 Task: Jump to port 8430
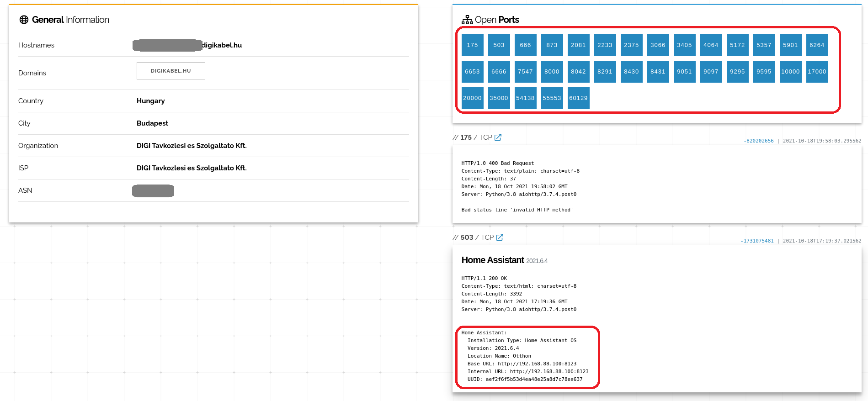click(x=632, y=72)
